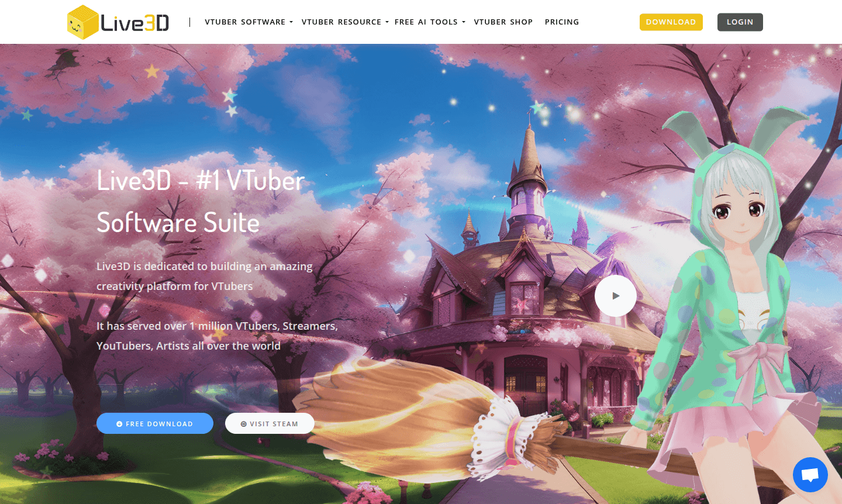This screenshot has width=842, height=504.
Task: Click the white play triangle in the circle
Action: 616,296
